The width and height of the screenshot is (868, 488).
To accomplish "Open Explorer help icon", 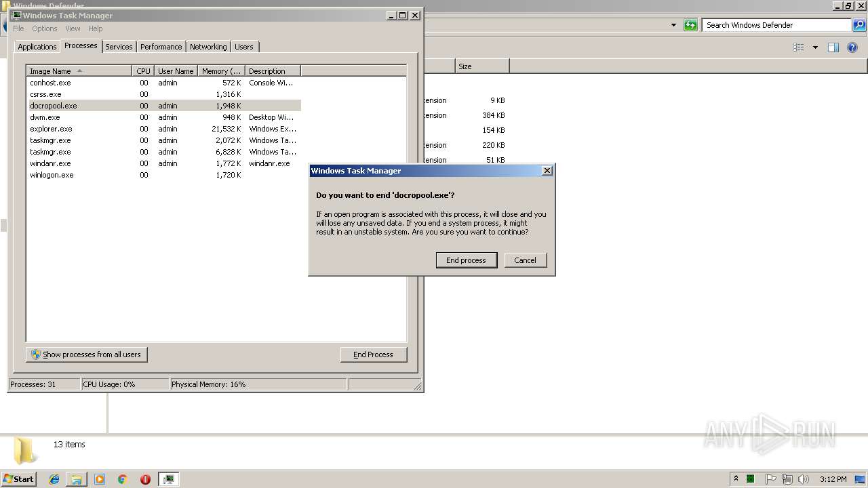I will pos(852,47).
